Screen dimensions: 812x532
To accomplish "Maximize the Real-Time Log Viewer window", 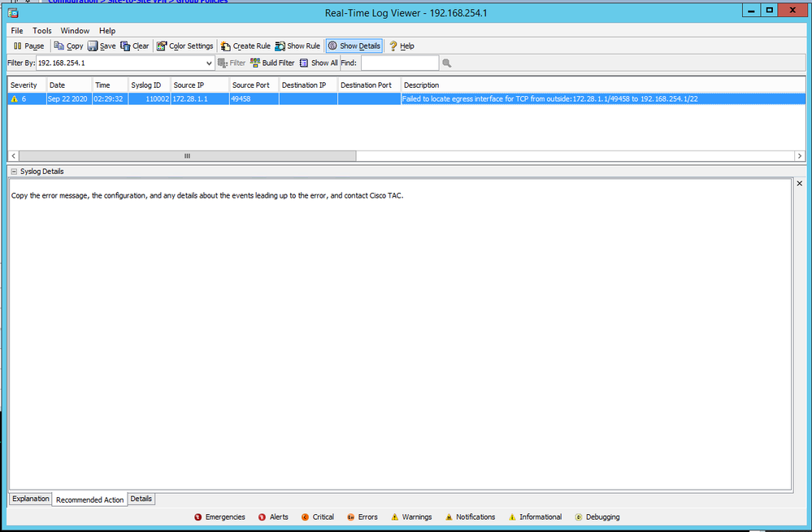I will [770, 11].
